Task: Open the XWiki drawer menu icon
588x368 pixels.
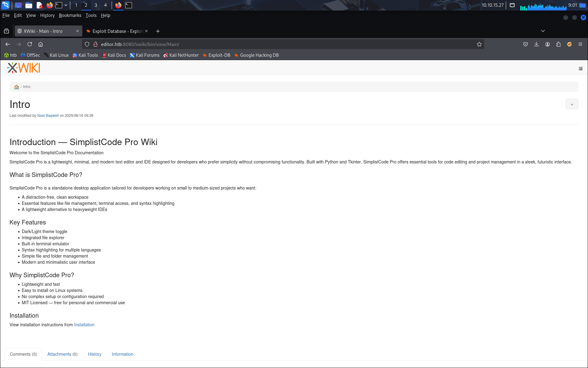Action: pos(580,69)
